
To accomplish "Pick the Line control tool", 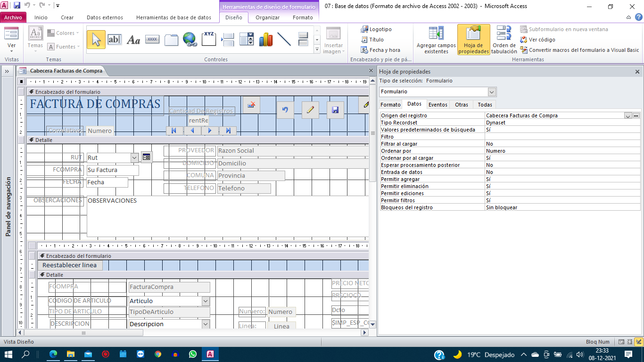I will (x=284, y=40).
